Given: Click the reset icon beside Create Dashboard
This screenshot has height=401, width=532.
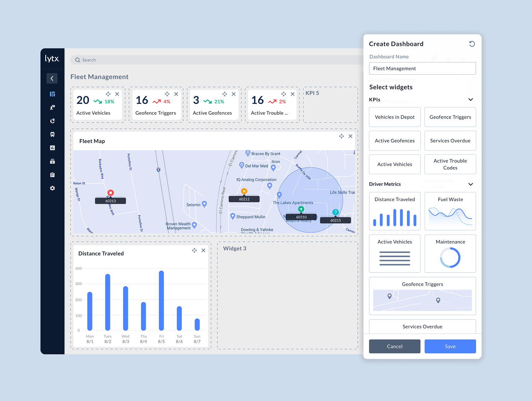Looking at the screenshot, I should (x=472, y=44).
